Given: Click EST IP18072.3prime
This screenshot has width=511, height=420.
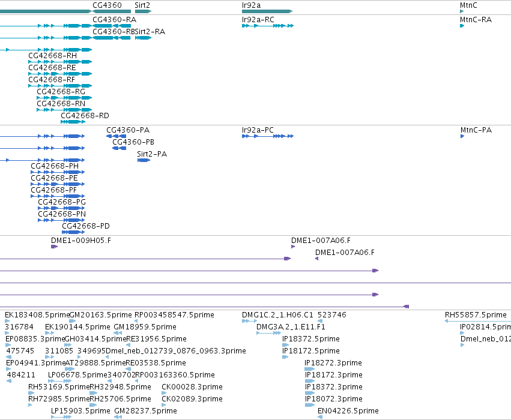Looking at the screenshot, I should point(334,399).
